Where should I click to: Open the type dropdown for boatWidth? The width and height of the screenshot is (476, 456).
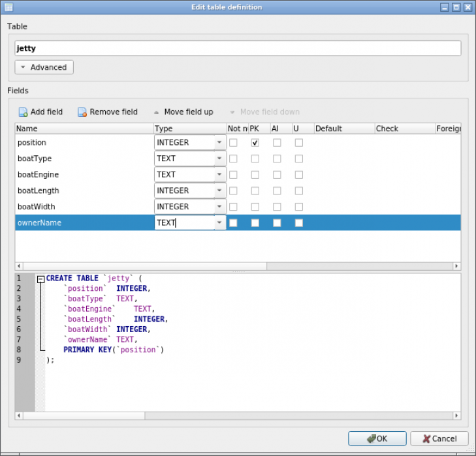pyautogui.click(x=219, y=207)
